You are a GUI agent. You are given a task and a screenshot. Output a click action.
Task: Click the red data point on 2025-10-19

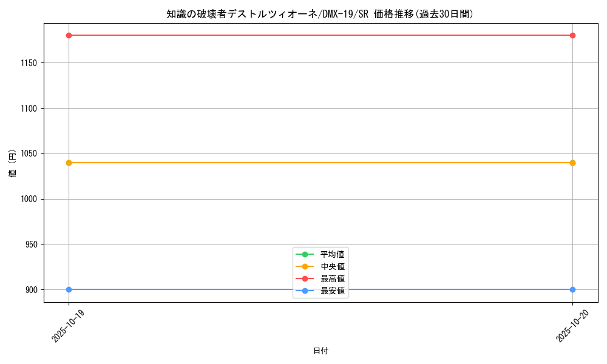coord(69,35)
